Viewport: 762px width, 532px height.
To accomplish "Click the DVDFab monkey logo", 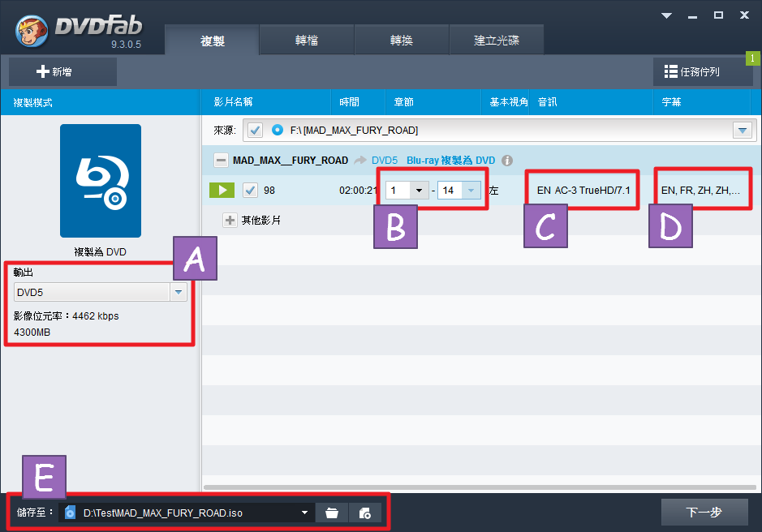I will pos(32,29).
